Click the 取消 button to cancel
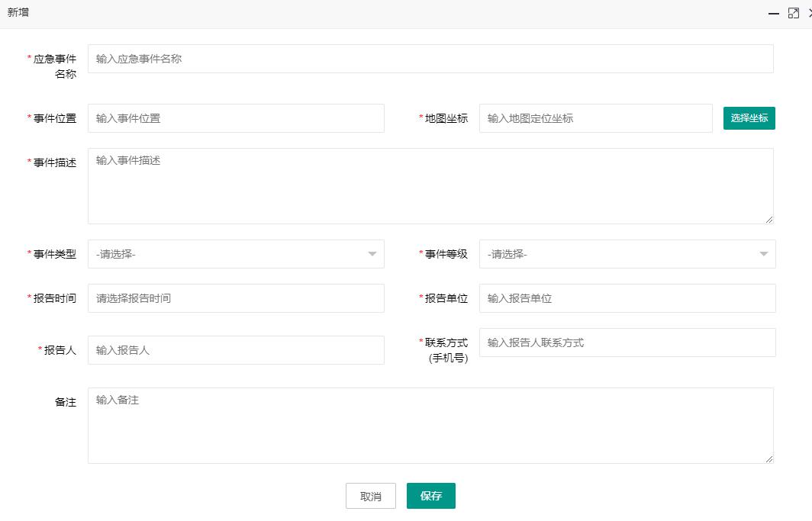The height and width of the screenshot is (521, 812). pos(370,495)
